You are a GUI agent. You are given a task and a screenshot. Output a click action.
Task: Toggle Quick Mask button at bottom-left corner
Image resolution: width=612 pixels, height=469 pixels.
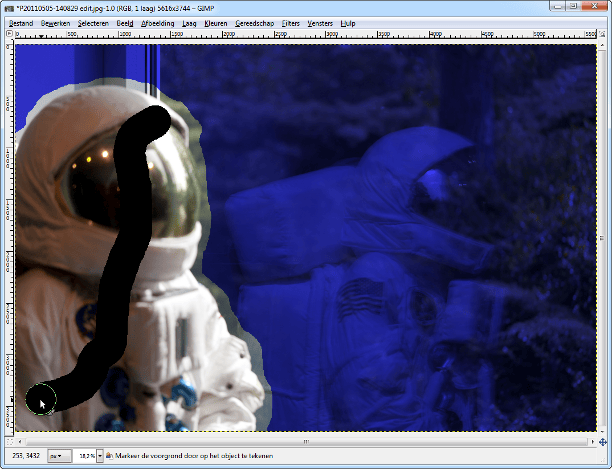10,442
